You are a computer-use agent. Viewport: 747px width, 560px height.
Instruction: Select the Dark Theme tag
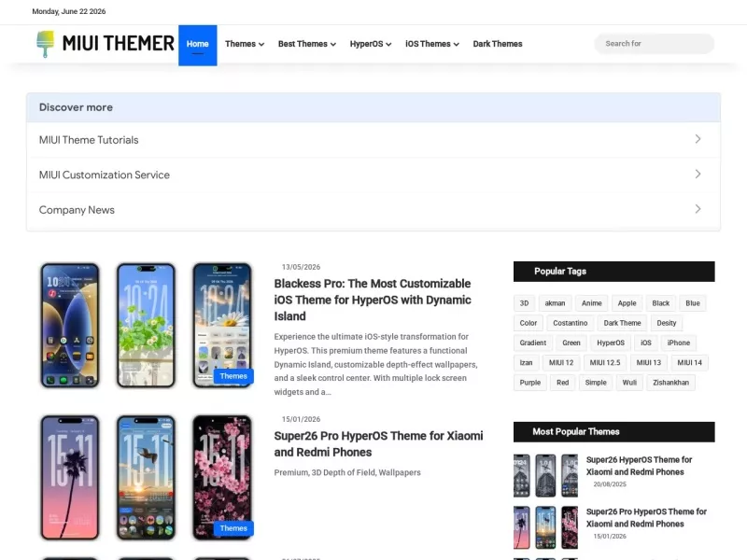click(x=622, y=323)
